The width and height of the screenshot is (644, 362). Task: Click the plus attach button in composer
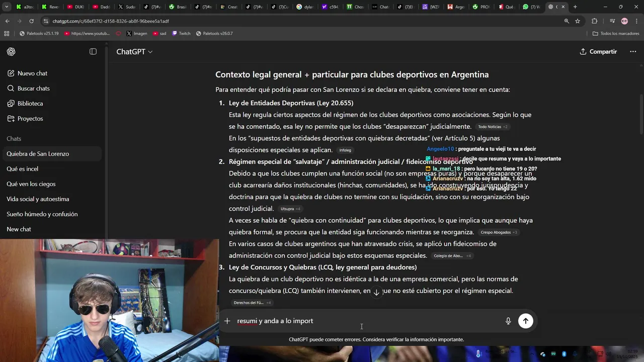227,321
